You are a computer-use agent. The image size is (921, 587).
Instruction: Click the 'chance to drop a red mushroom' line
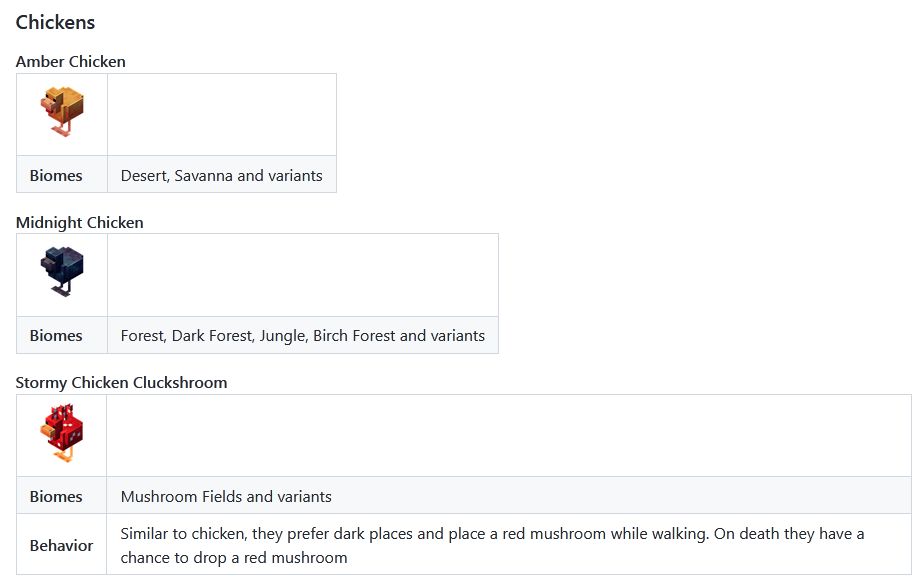pos(234,558)
